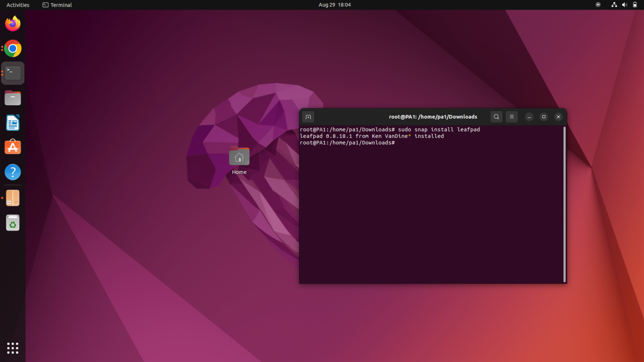Open terminal search with the magnifier icon
The image size is (644, 362).
(x=496, y=117)
